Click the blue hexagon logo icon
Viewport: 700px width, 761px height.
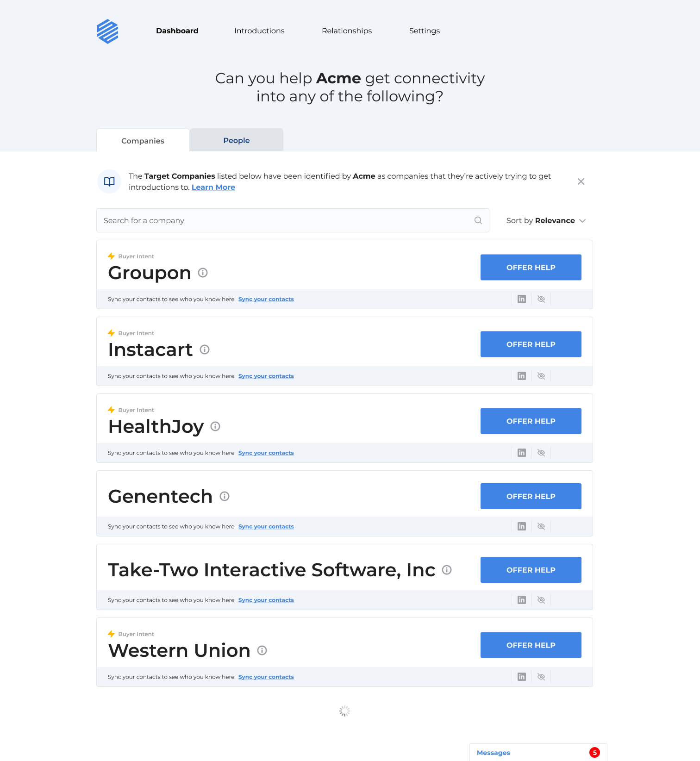point(107,31)
